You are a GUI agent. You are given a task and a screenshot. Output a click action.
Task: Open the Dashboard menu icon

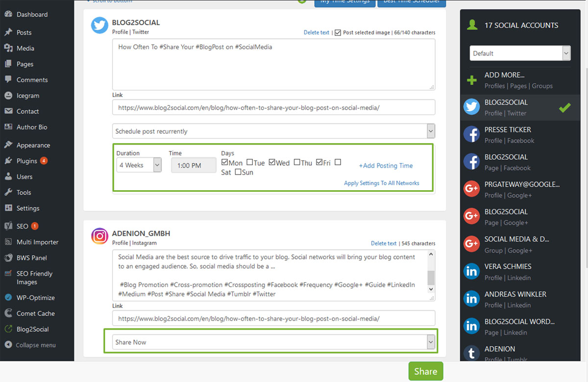click(x=8, y=14)
